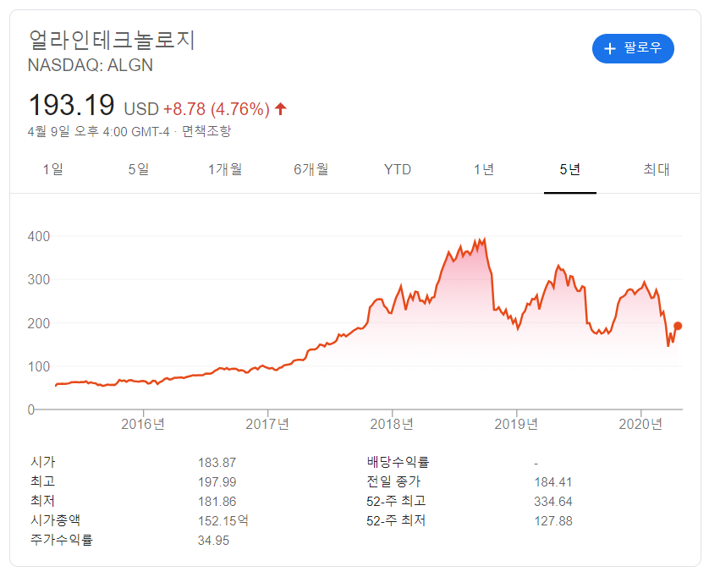Select the 1개월 time range

(225, 169)
